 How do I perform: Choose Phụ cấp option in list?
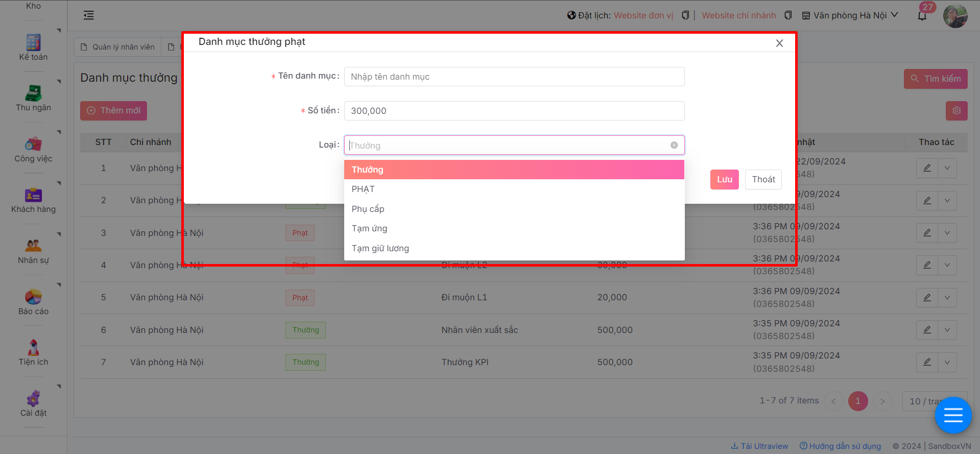[x=368, y=209]
